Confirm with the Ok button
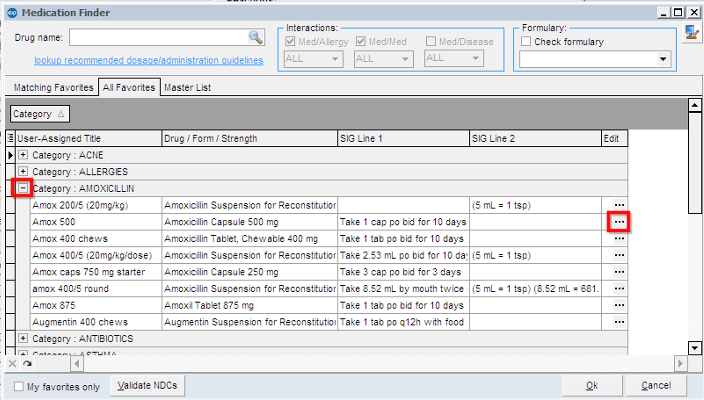The height and width of the screenshot is (400, 704). [592, 386]
